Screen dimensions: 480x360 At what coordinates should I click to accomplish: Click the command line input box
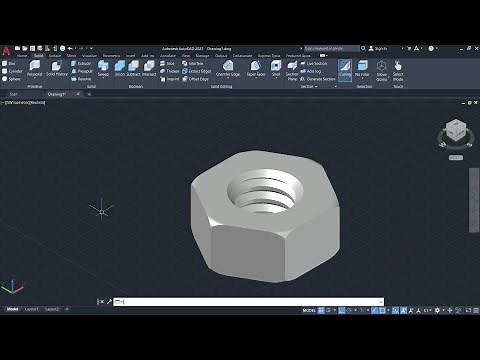(248, 302)
